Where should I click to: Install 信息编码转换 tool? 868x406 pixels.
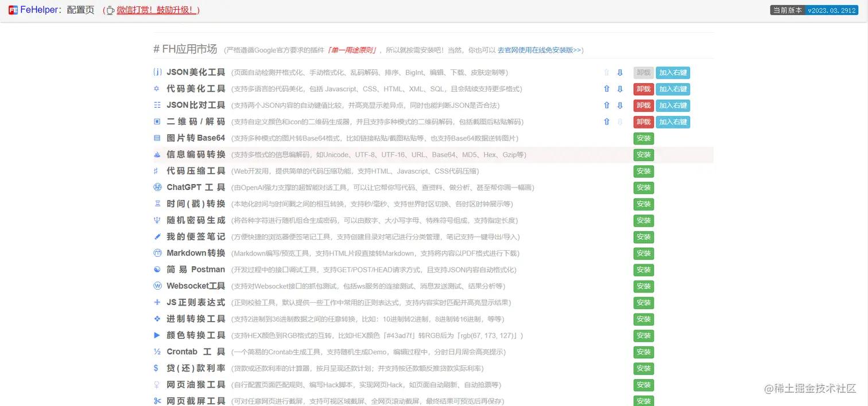pyautogui.click(x=644, y=155)
